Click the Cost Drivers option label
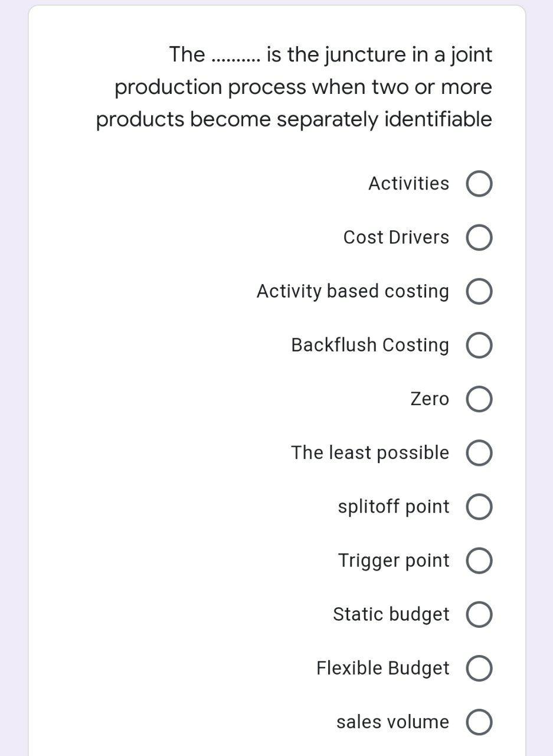This screenshot has height=756, width=553. 395,237
